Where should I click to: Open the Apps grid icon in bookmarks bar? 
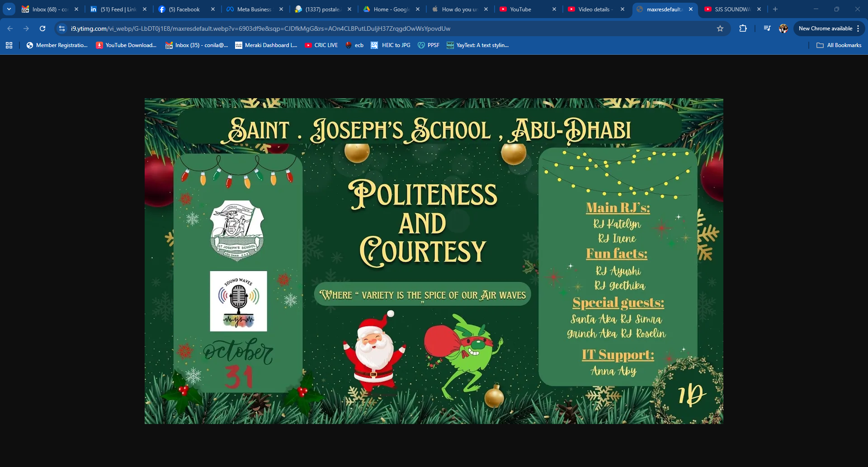pos(9,45)
